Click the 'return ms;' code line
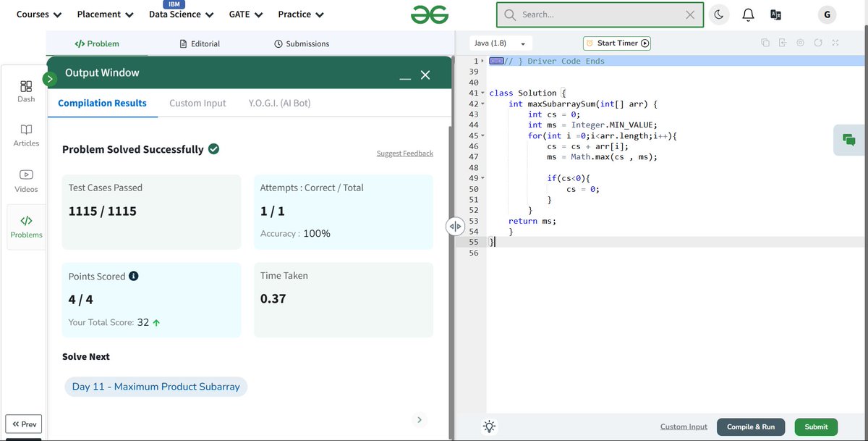The width and height of the screenshot is (868, 441). (532, 221)
